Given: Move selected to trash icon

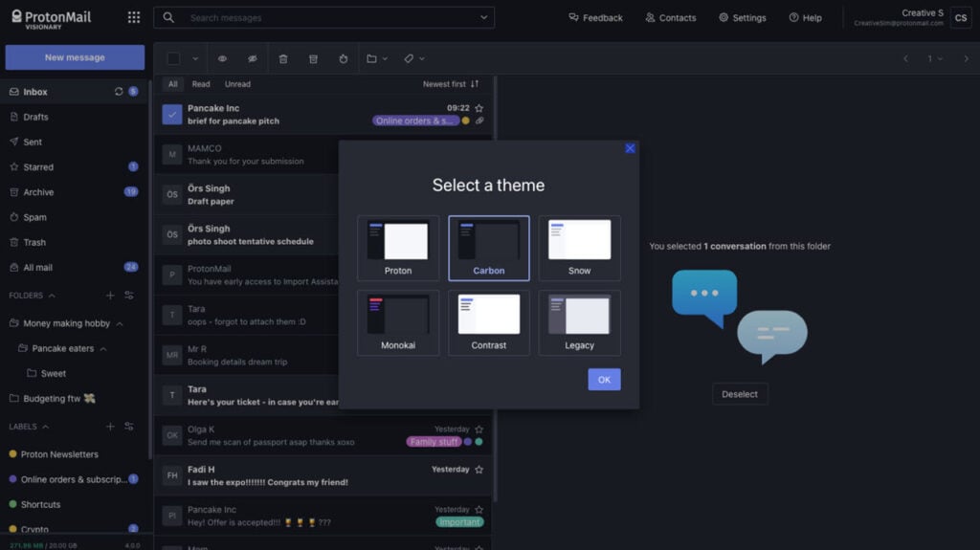Looking at the screenshot, I should pyautogui.click(x=283, y=58).
